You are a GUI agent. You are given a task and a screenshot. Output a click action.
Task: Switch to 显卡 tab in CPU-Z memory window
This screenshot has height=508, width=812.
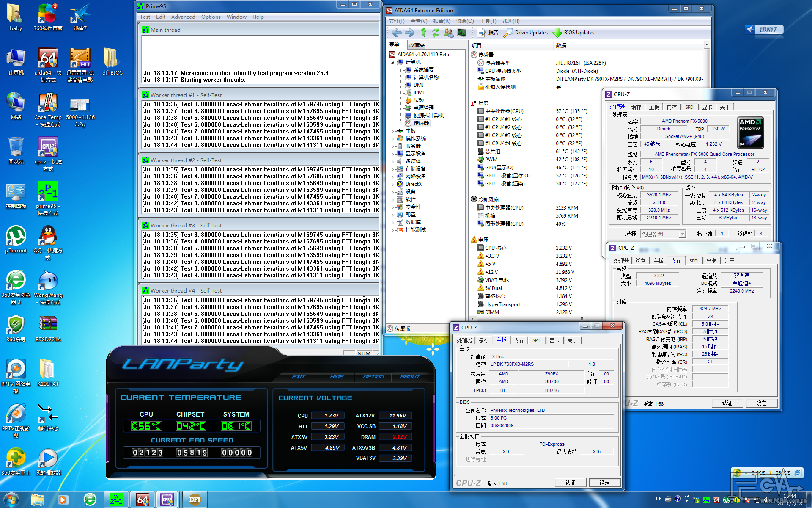pyautogui.click(x=711, y=261)
